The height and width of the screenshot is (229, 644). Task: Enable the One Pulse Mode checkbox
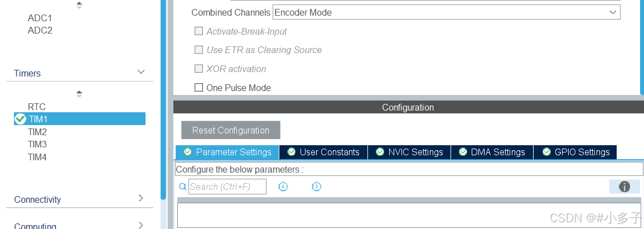click(199, 88)
